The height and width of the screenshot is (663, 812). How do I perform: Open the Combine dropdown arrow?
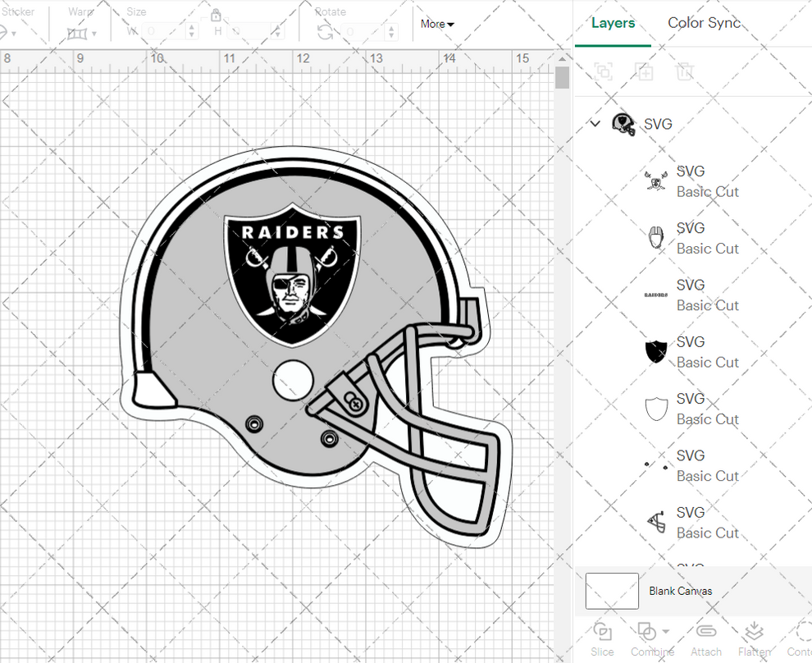click(x=664, y=632)
